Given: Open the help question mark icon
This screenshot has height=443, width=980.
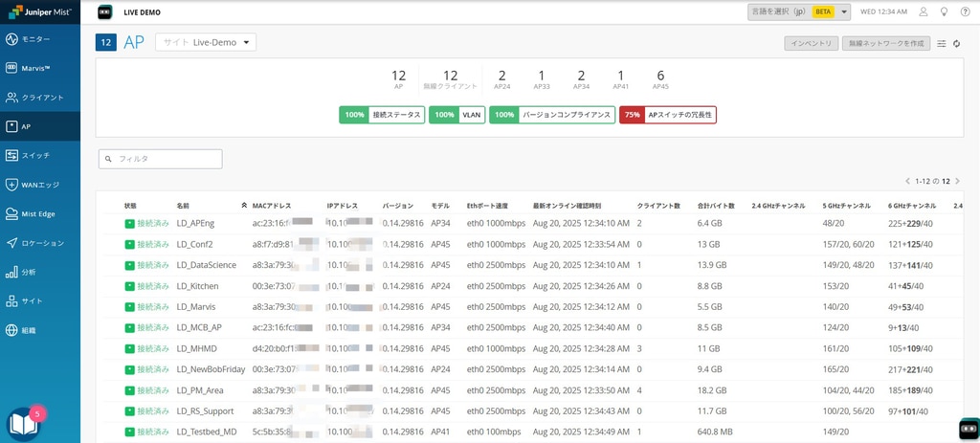Looking at the screenshot, I should coord(964,12).
